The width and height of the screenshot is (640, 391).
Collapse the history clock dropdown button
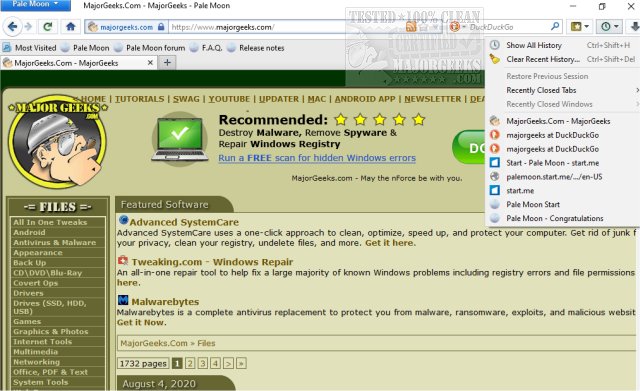(x=609, y=27)
